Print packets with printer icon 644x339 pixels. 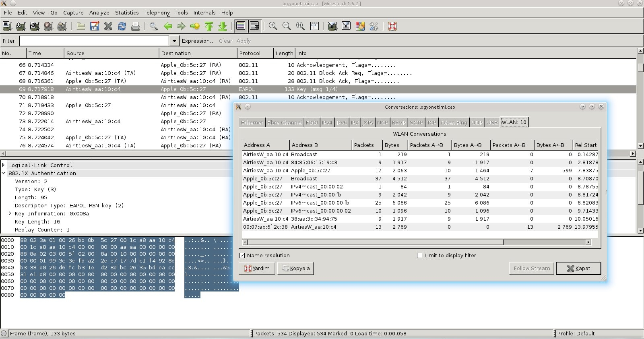(x=136, y=26)
